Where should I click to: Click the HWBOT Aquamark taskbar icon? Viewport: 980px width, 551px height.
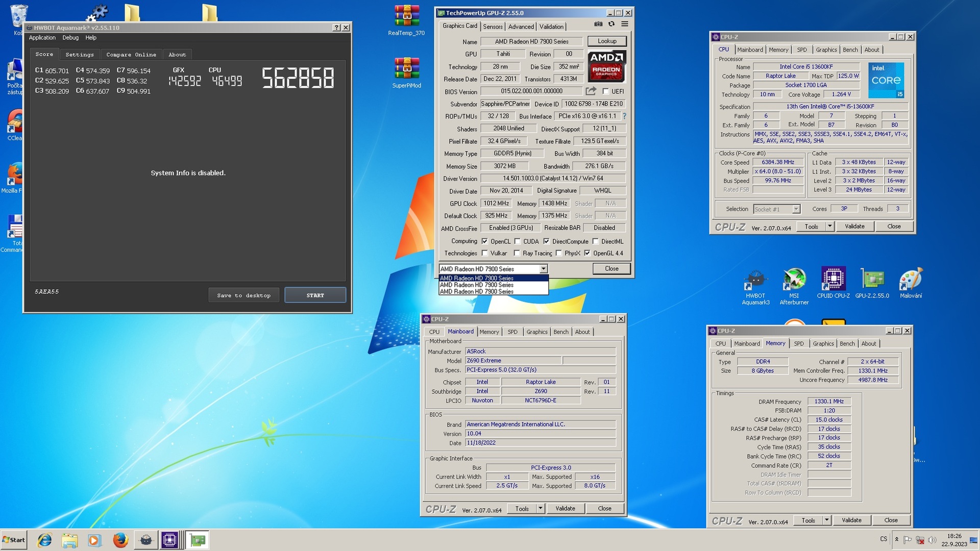pos(146,540)
